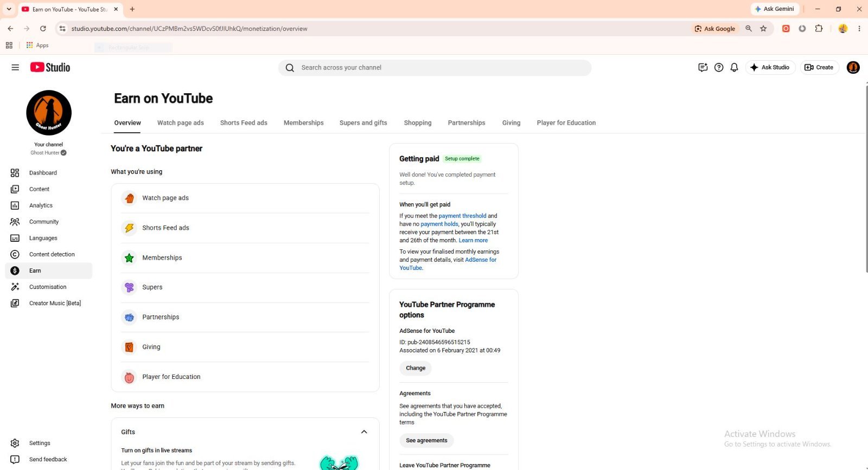Open the browser tab search dropdown
Viewport: 868px width, 470px height.
(x=9, y=9)
